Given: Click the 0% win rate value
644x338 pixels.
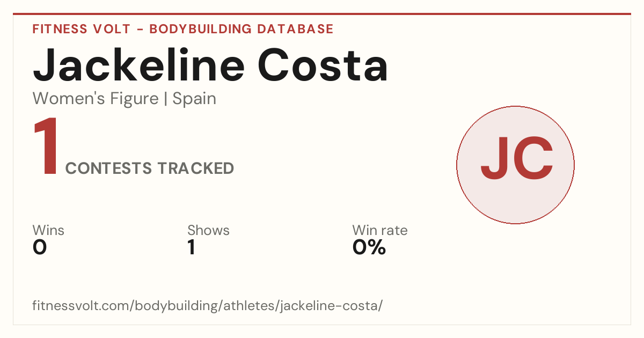Looking at the screenshot, I should pos(369,247).
